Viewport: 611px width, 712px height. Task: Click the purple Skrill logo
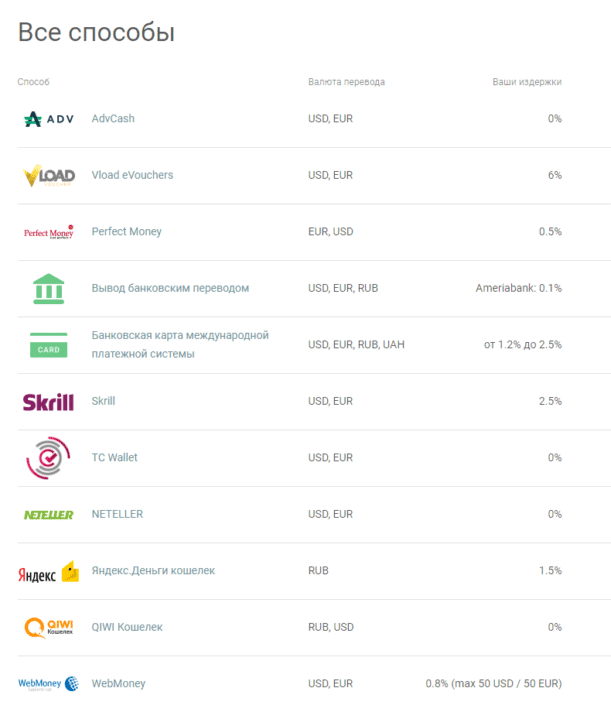tap(48, 402)
